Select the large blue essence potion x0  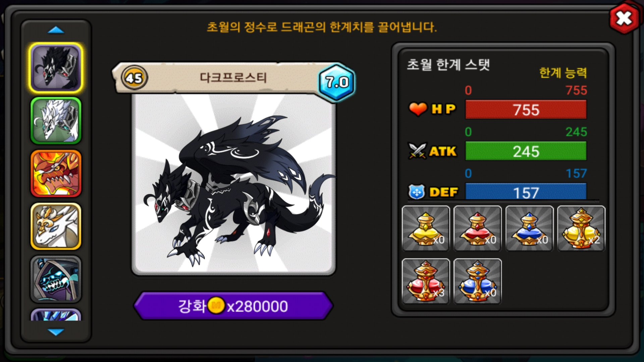pyautogui.click(x=477, y=281)
